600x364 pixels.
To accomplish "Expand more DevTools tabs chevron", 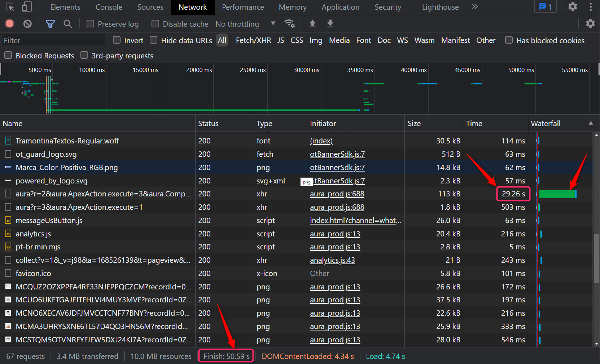I will [475, 7].
